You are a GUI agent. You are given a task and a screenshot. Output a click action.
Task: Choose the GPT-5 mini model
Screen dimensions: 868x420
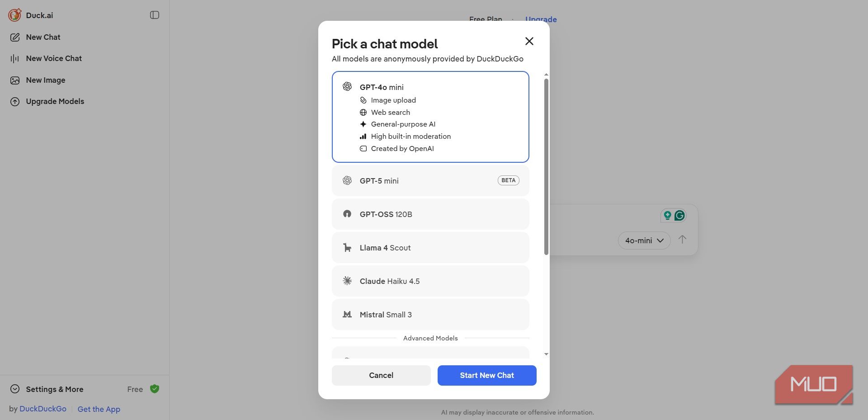[430, 180]
